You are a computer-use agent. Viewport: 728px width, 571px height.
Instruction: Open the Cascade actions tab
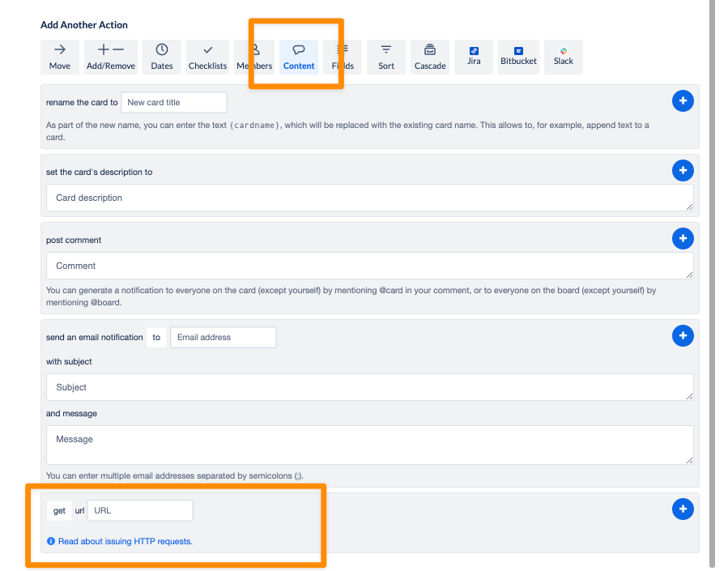tap(430, 57)
